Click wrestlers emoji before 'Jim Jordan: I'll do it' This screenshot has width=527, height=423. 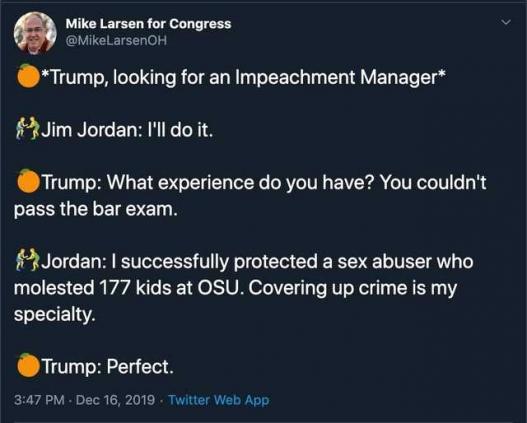point(28,128)
